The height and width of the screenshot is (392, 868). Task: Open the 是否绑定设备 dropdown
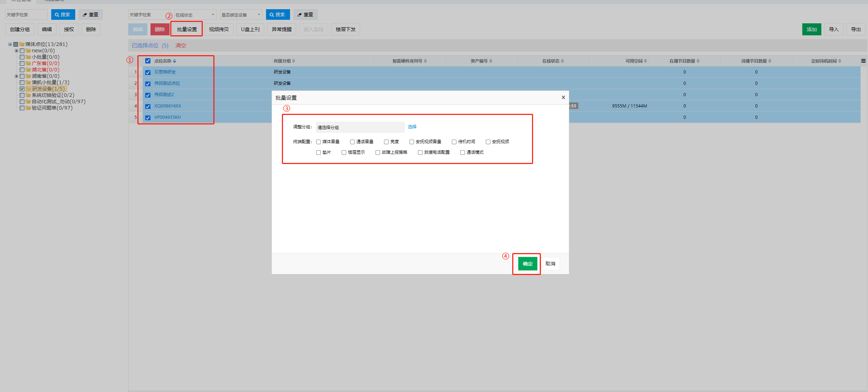click(241, 14)
